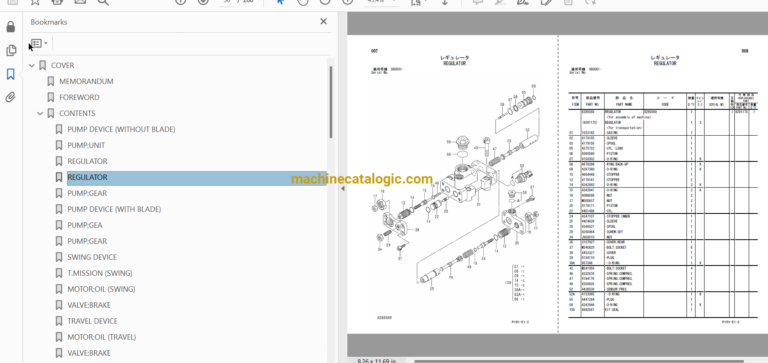Toggle the Bookmarks panel icon in sidebar
The image size is (768, 363).
[10, 74]
